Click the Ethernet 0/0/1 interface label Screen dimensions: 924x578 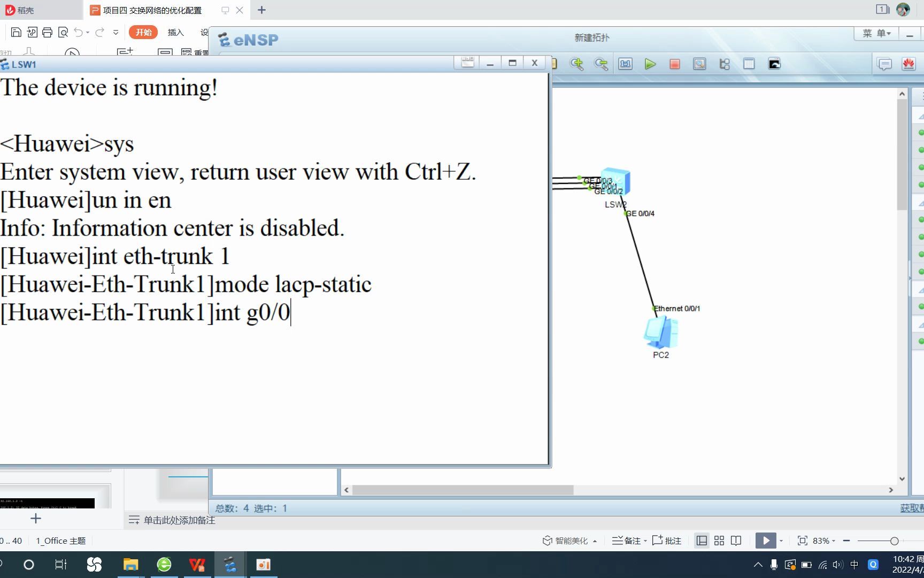pos(677,308)
